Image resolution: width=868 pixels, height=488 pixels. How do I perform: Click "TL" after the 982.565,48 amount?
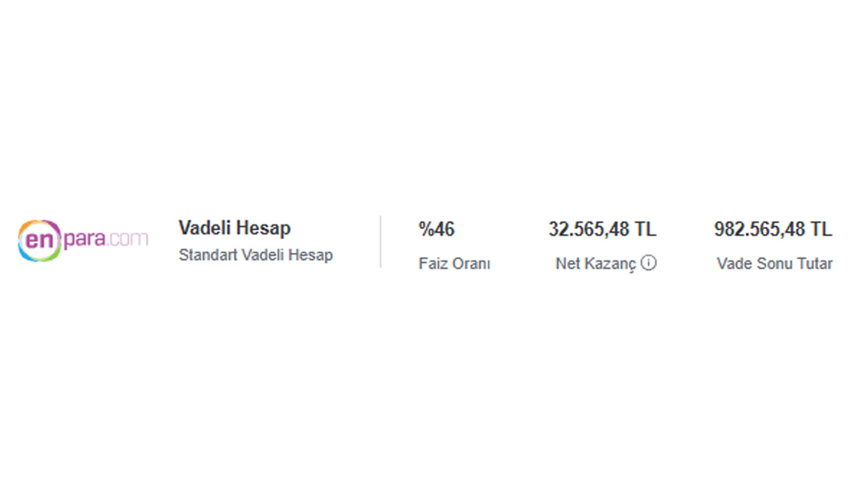[x=821, y=229]
